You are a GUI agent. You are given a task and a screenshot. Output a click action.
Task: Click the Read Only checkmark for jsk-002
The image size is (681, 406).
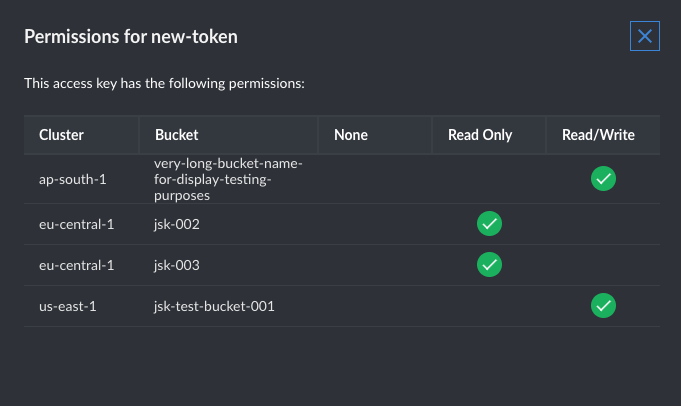tap(489, 224)
